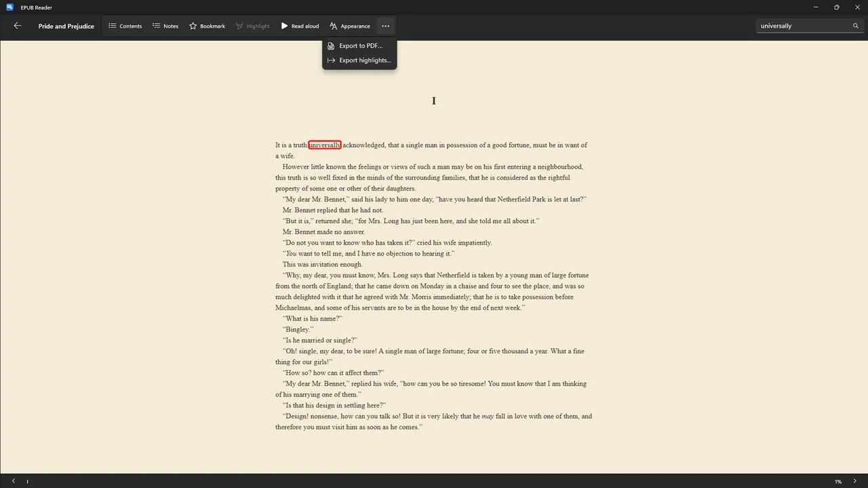Open Appearance settings
868x488 pixels.
(350, 26)
